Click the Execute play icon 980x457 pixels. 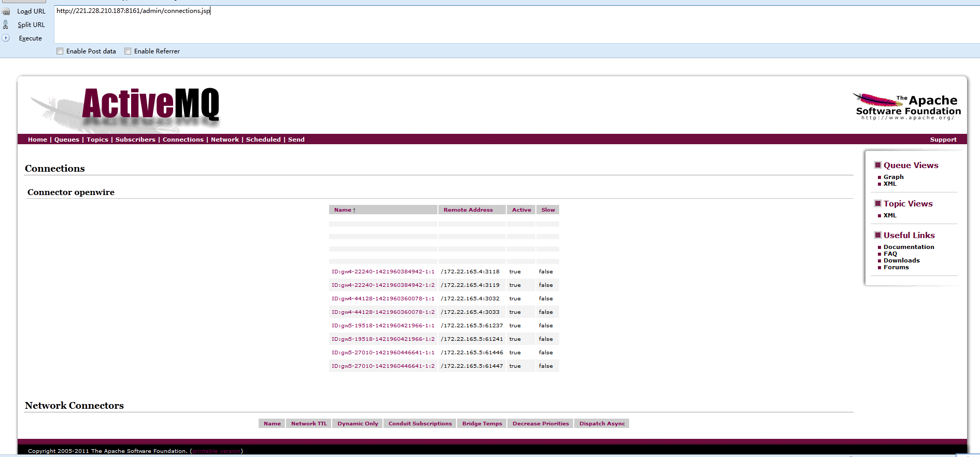(6, 38)
